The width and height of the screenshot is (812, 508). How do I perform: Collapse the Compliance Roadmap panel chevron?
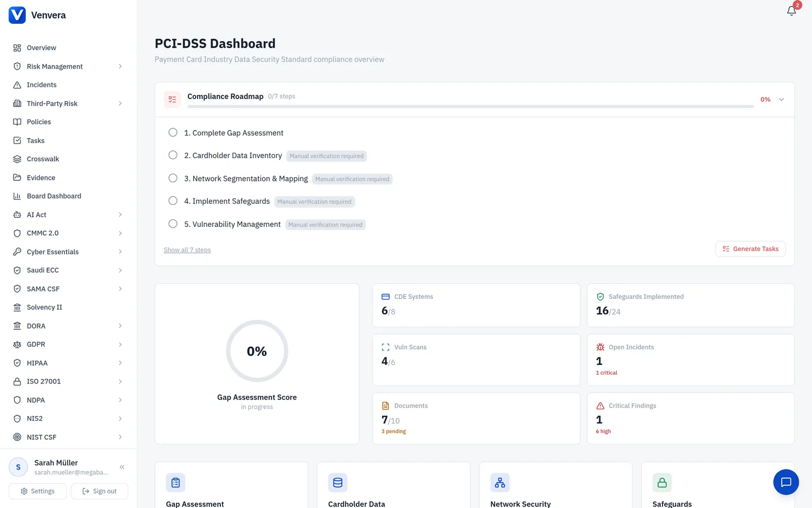pos(781,100)
